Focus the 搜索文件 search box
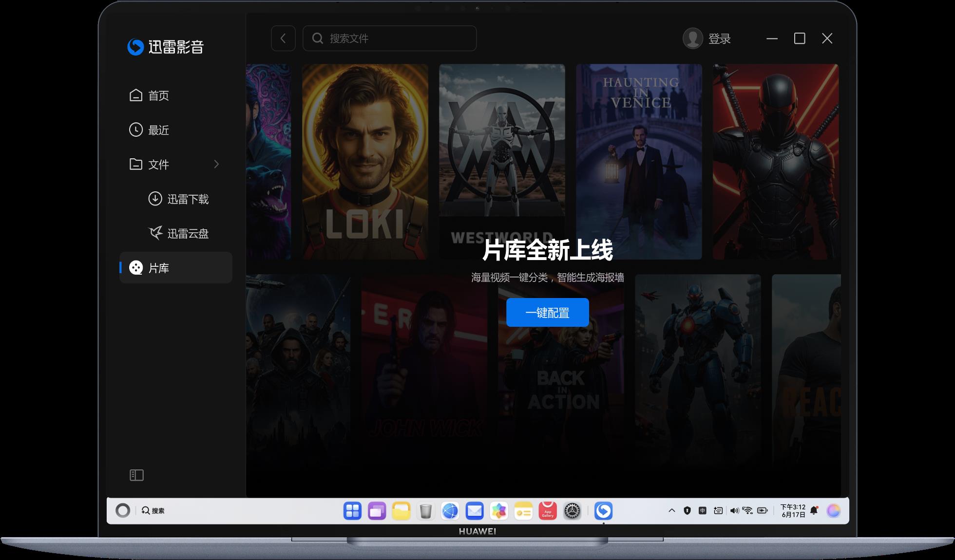 pyautogui.click(x=389, y=38)
